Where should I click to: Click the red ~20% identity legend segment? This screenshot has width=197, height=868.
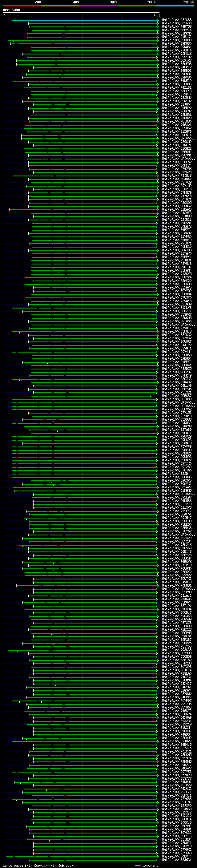coord(22,6)
